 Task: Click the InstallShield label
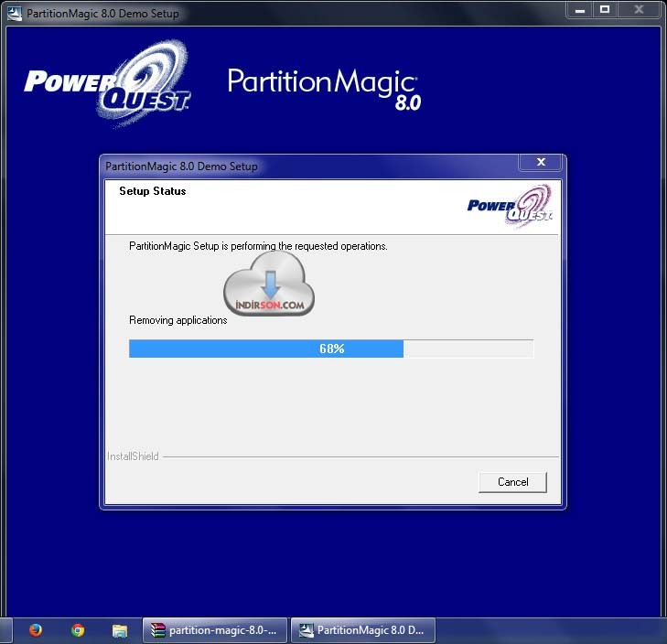pos(133,456)
